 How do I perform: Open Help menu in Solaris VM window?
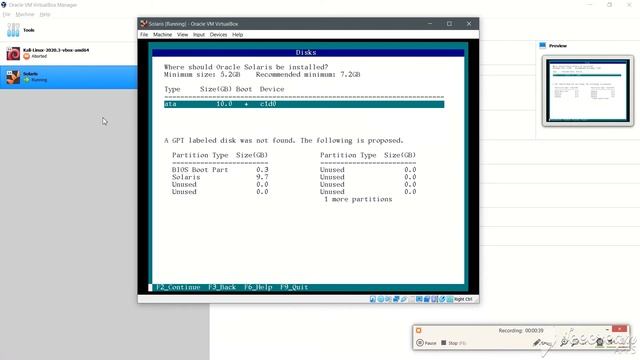click(238, 35)
